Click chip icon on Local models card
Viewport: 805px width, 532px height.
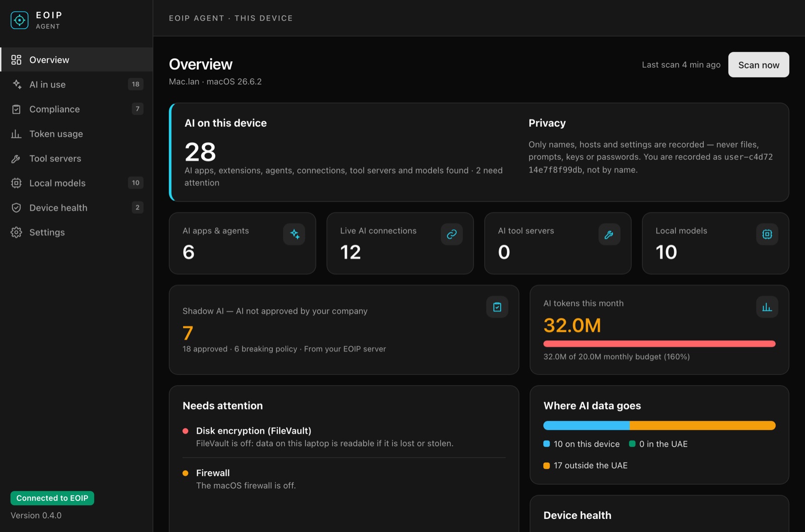(767, 234)
